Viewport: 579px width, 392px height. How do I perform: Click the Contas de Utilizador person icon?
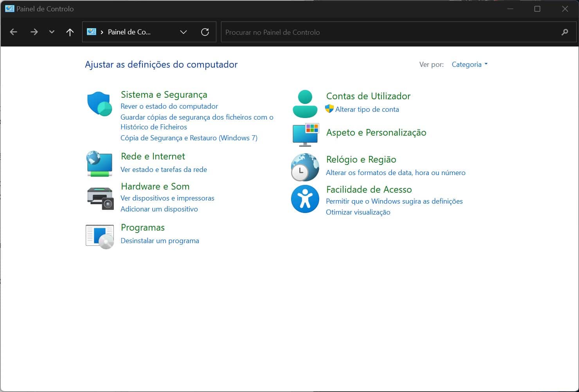(305, 104)
